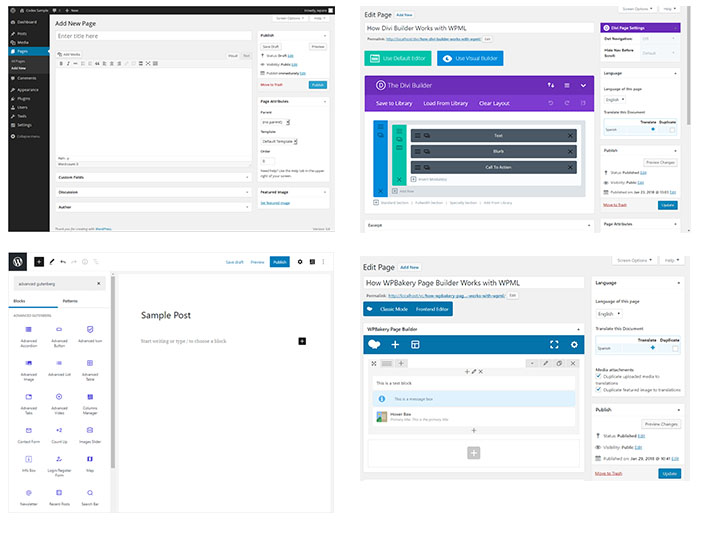
Task: Insert the Advanced List block
Action: (x=59, y=368)
